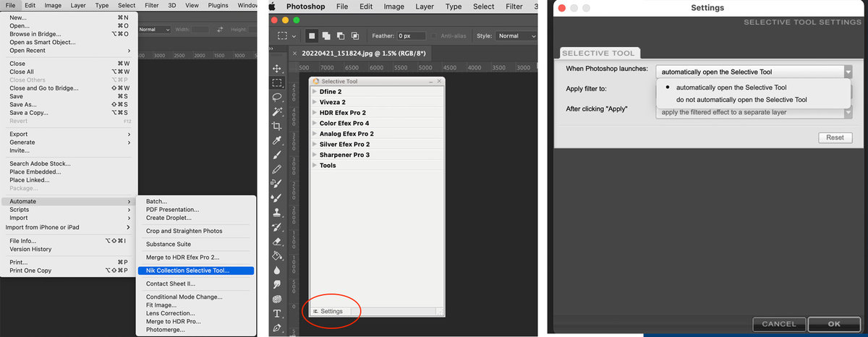The width and height of the screenshot is (868, 337).
Task: Choose do not automatically open the Selective Tool
Action: [x=741, y=100]
